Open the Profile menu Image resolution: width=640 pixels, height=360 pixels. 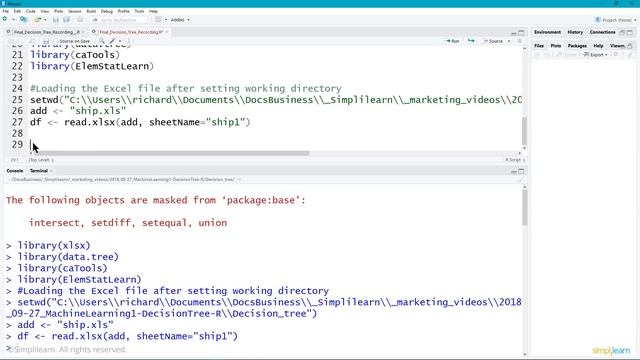[124, 11]
